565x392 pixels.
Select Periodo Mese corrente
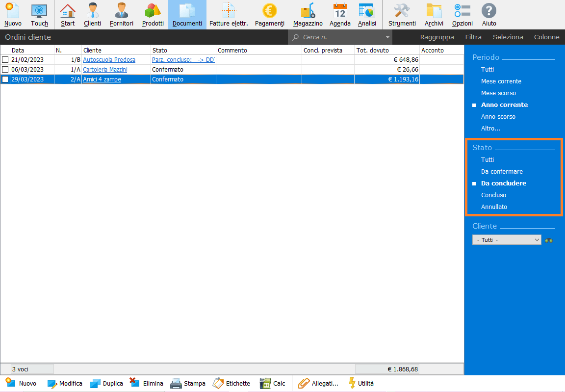coord(501,81)
